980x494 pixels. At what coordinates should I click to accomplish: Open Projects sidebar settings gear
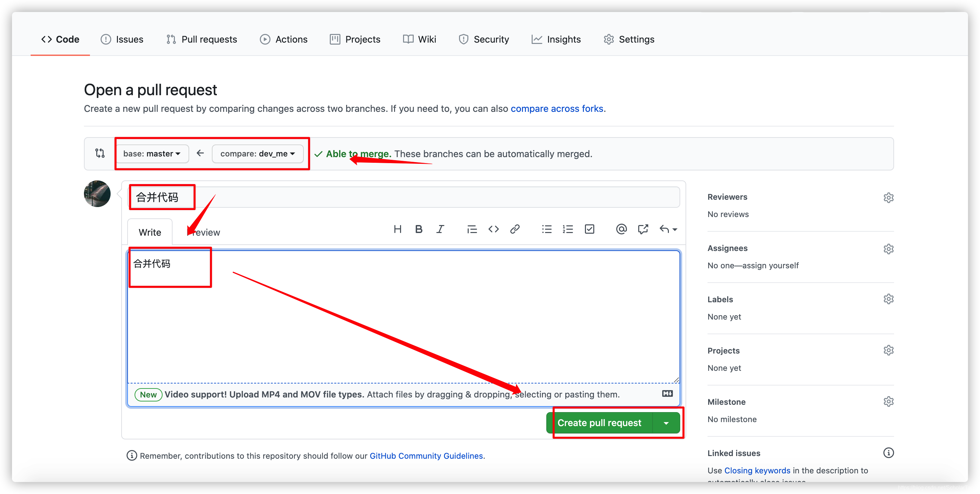888,350
